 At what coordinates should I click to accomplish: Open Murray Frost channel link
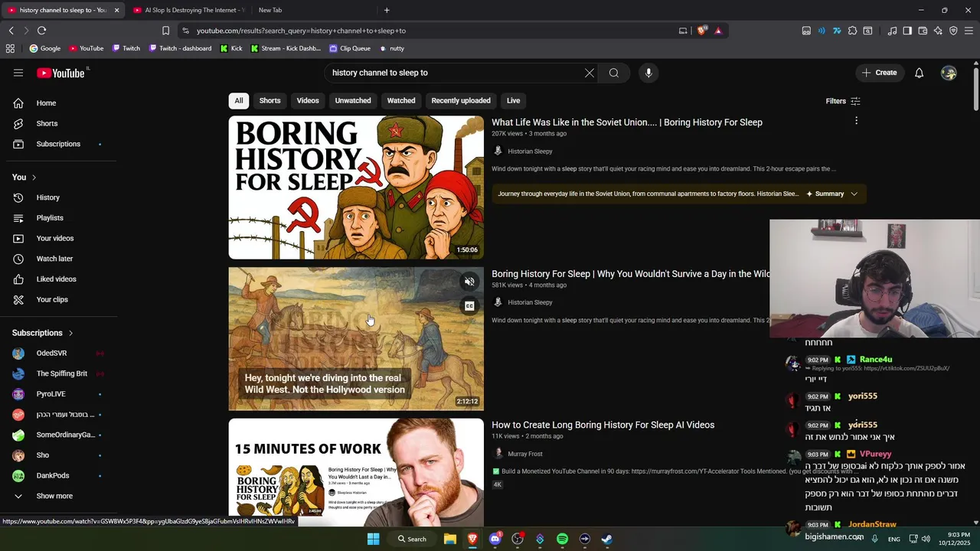point(524,454)
